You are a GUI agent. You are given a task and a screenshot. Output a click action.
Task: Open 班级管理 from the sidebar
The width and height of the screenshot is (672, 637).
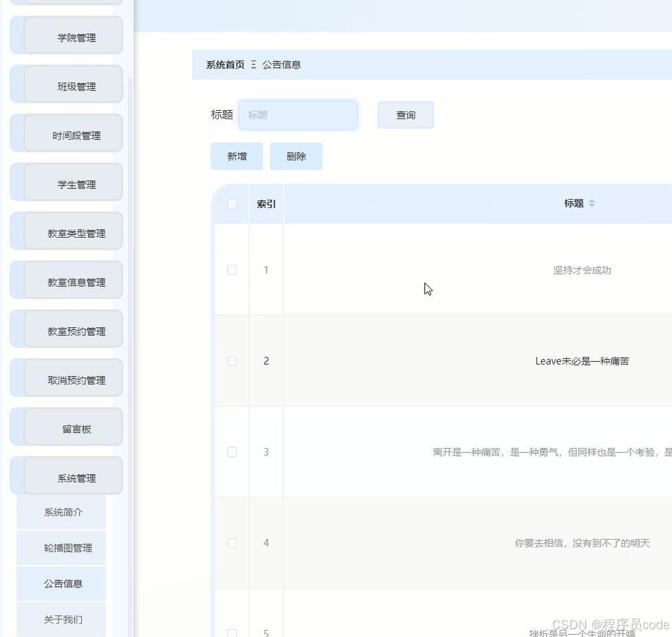(x=65, y=85)
